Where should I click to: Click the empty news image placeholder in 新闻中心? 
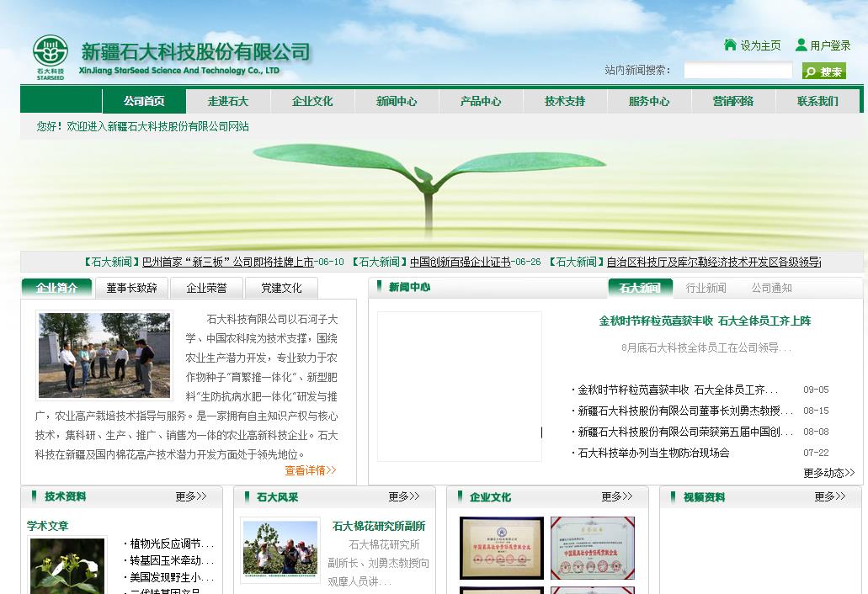pyautogui.click(x=460, y=386)
